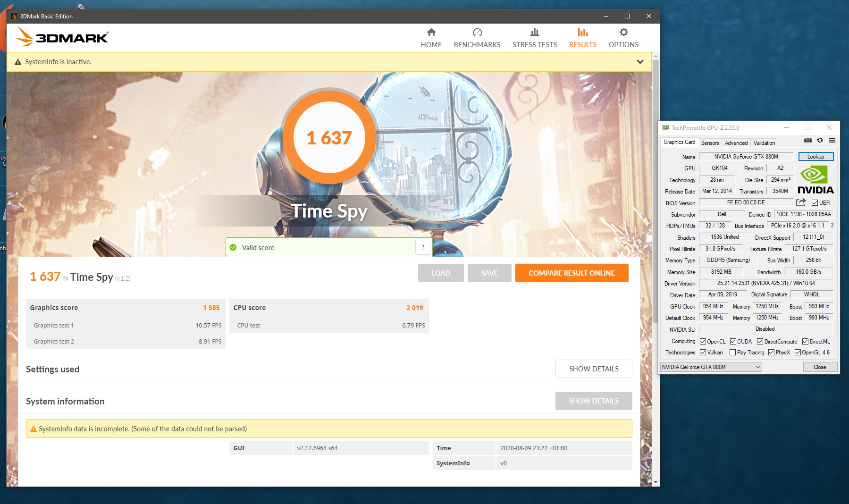The width and height of the screenshot is (849, 504).
Task: Click the NVIDIA logo in GPU-Z
Action: click(x=815, y=180)
